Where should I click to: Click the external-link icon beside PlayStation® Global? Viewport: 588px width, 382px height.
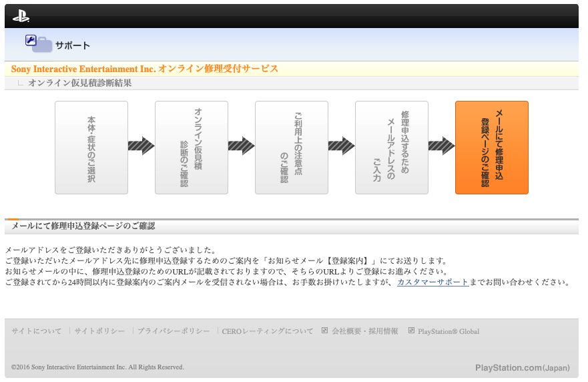[x=411, y=331]
